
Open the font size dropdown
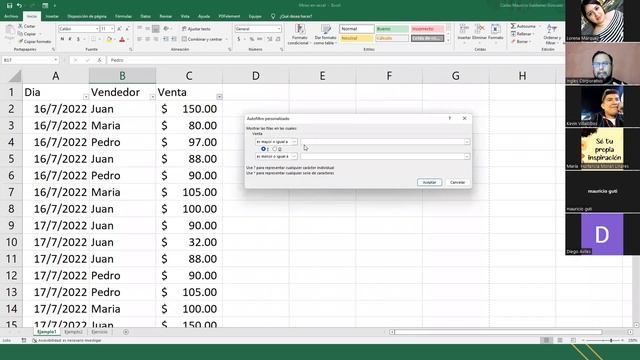112,29
